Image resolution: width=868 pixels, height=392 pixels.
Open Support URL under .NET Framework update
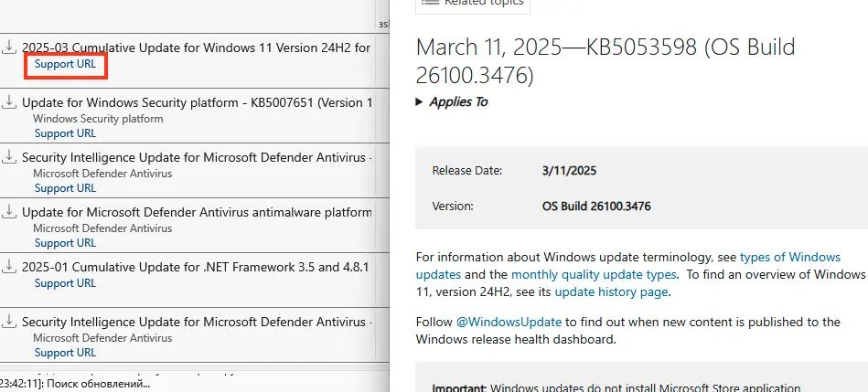pos(65,283)
